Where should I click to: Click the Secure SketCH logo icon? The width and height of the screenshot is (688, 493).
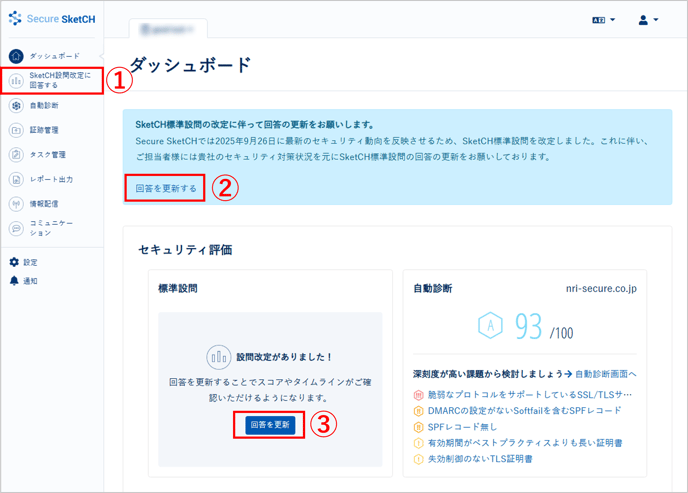15,18
